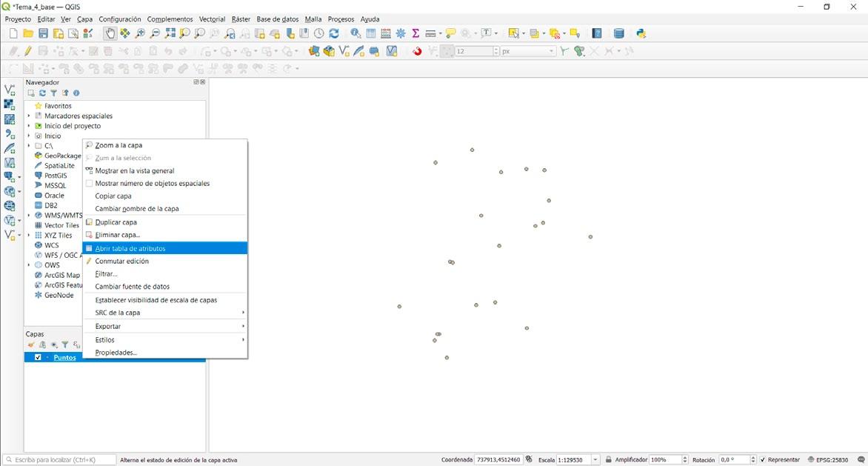Refresh the Navegador panel
This screenshot has width=868, height=466.
[42, 93]
